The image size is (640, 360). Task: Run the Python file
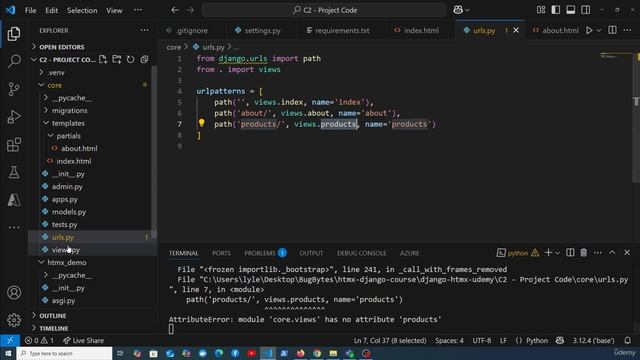click(x=589, y=30)
